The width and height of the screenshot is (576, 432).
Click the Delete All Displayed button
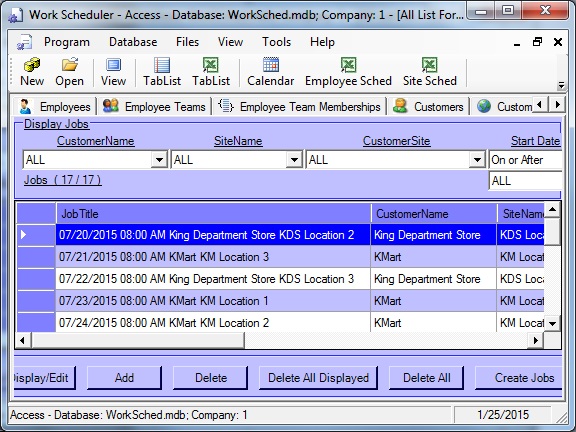pyautogui.click(x=318, y=378)
